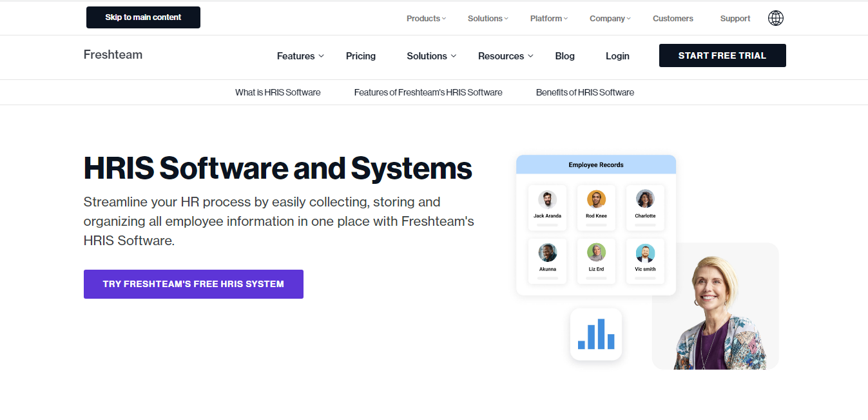Open the Resources menu
Image resolution: width=868 pixels, height=420 pixels.
coord(506,56)
